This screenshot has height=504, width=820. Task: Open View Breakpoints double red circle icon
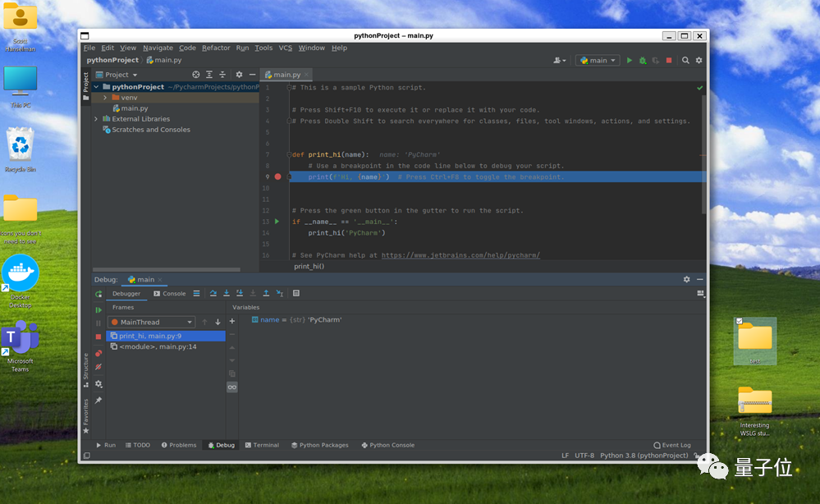pos(98,353)
